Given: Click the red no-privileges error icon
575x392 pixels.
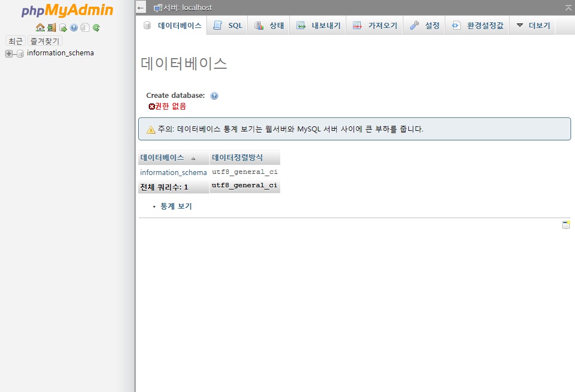Looking at the screenshot, I should point(152,106).
